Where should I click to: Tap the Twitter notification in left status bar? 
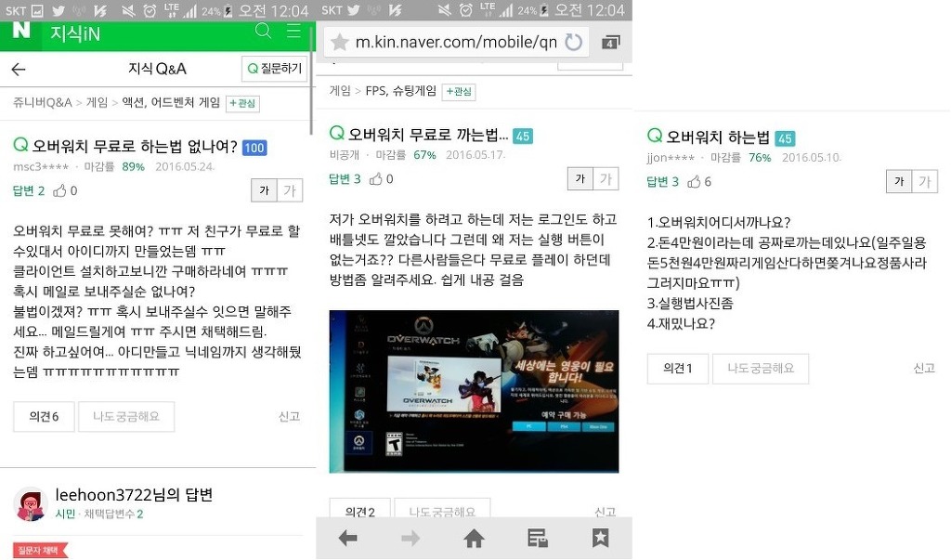coord(59,10)
